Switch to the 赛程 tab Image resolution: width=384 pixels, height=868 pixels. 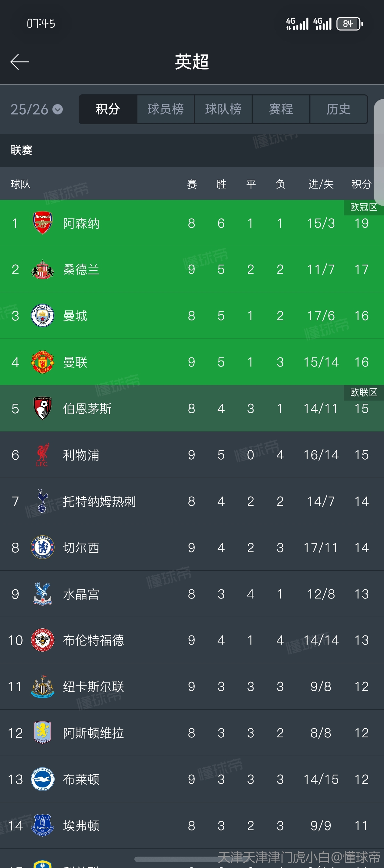click(x=281, y=109)
